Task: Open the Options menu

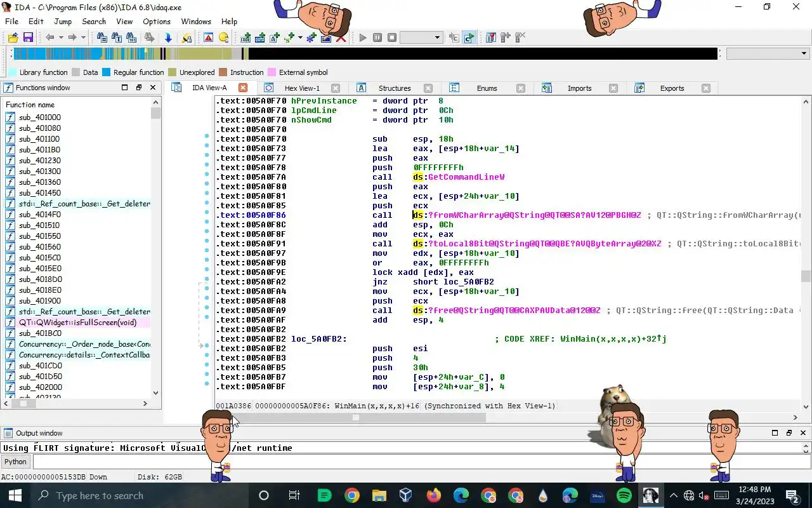Action: 157,21
